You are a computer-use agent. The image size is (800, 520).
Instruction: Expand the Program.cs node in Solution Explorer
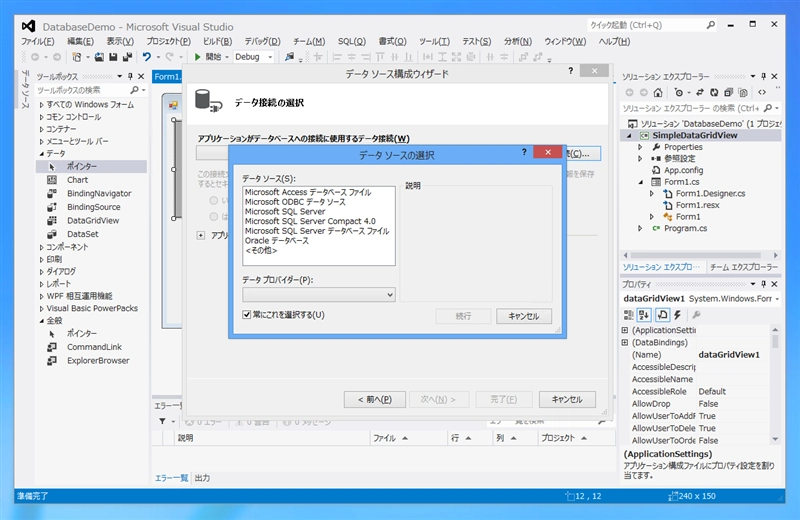640,229
